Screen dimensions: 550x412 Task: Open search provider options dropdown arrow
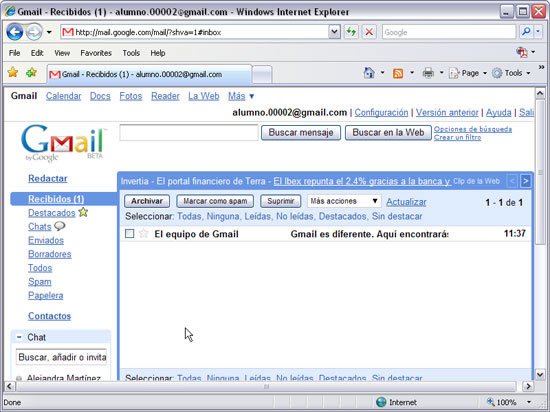(x=538, y=32)
